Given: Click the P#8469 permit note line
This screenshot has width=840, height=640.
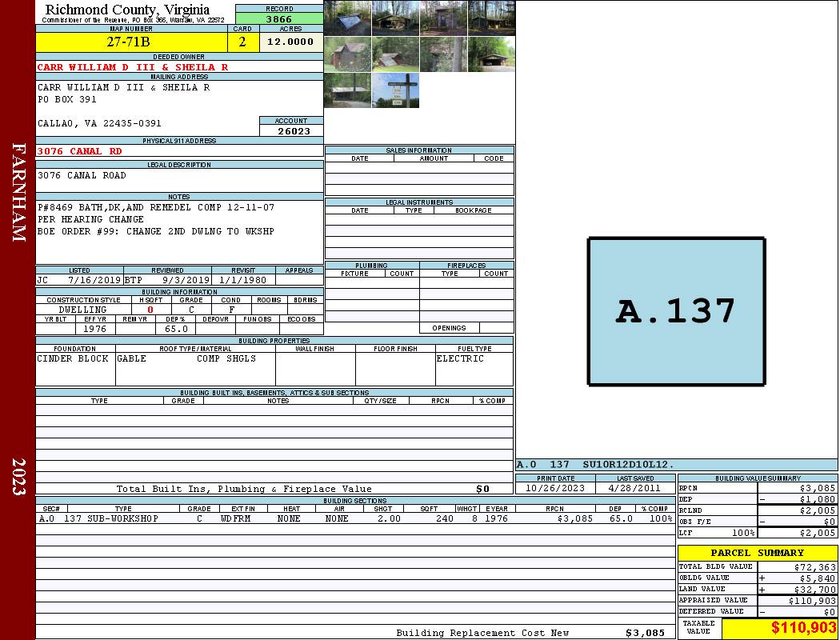Looking at the screenshot, I should coord(156,207).
